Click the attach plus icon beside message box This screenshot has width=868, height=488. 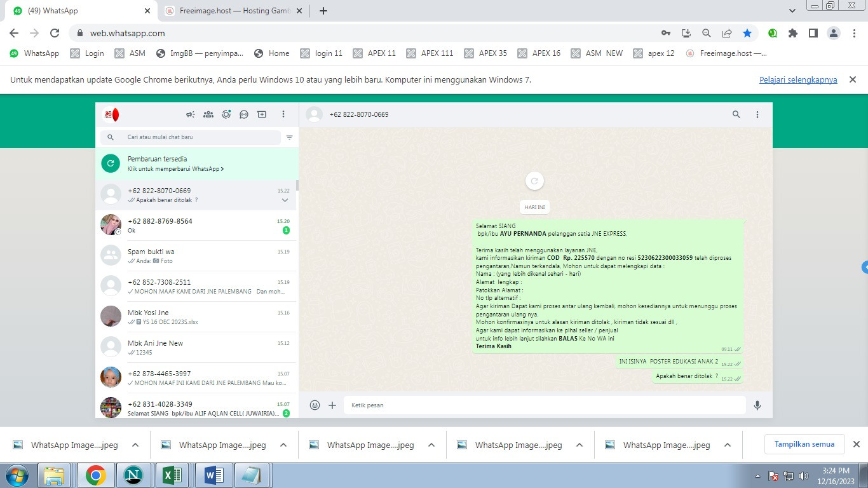coord(332,405)
